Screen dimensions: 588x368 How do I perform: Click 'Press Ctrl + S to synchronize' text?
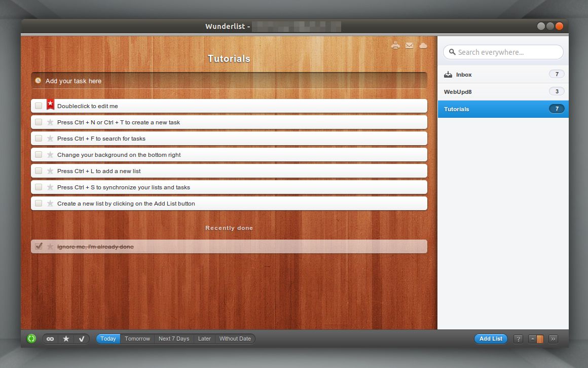click(123, 187)
